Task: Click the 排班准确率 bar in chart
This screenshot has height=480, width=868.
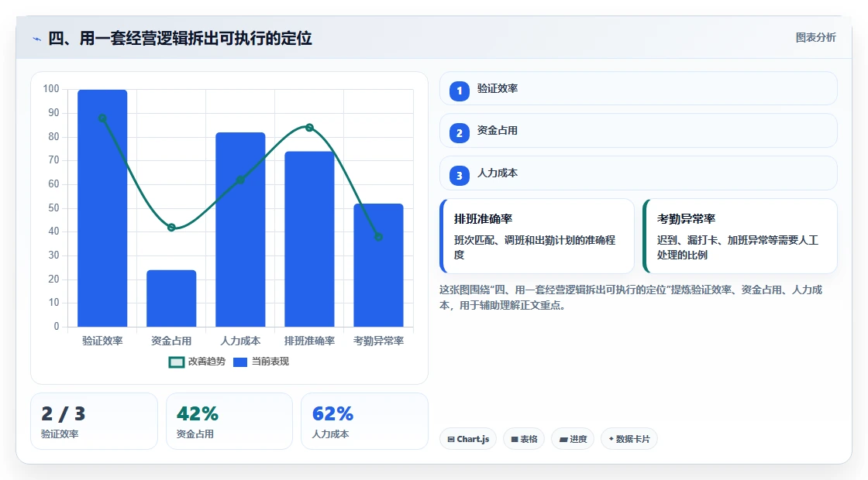Action: coord(309,239)
